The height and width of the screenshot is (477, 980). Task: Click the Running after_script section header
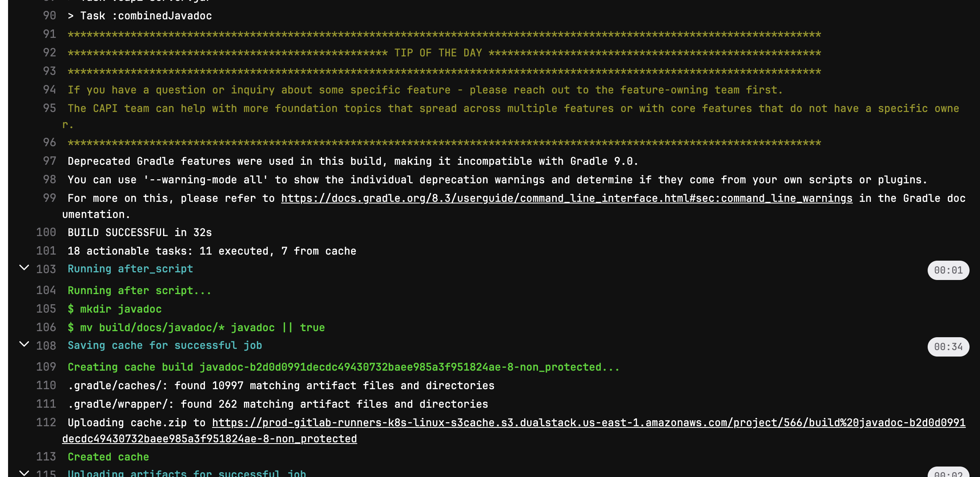point(130,269)
